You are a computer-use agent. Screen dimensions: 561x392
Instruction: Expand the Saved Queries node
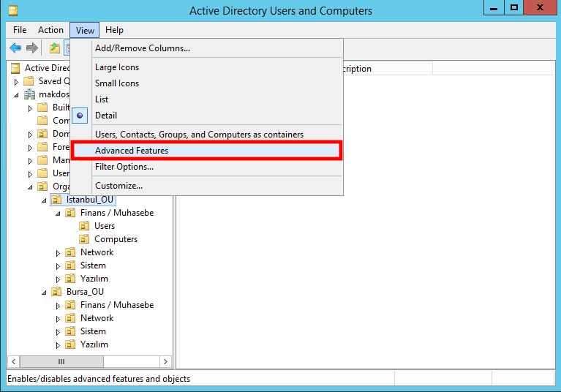(x=16, y=82)
